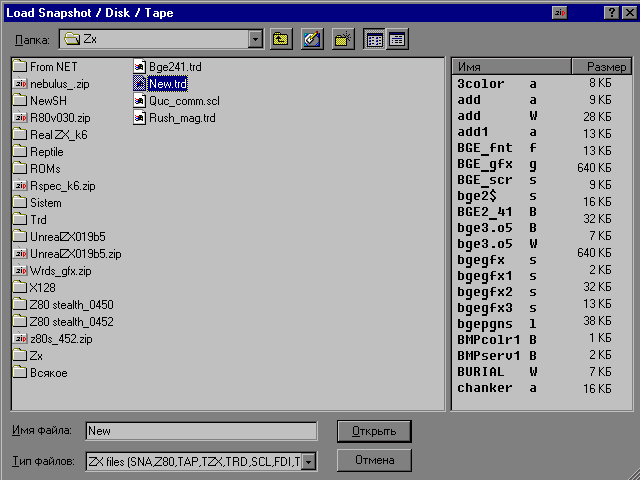Image resolution: width=640 pixels, height=480 pixels.
Task: Expand the Папка folder dropdown
Action: coord(255,40)
